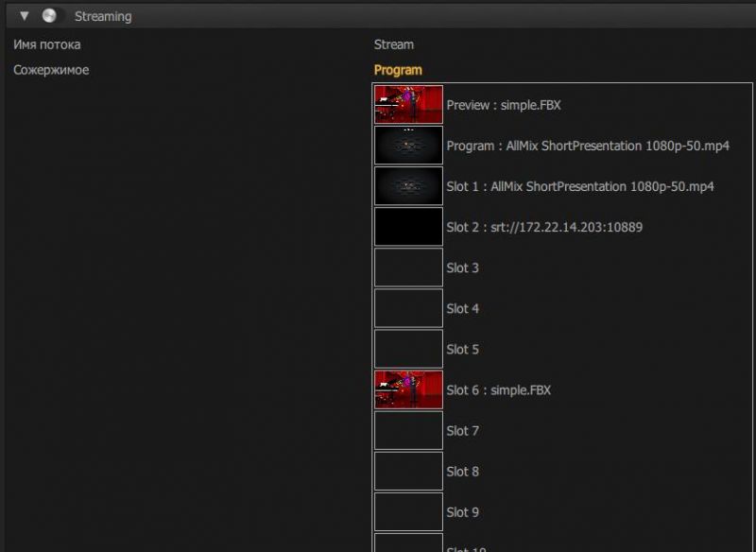Click the 'Имя потока' label

[46, 44]
